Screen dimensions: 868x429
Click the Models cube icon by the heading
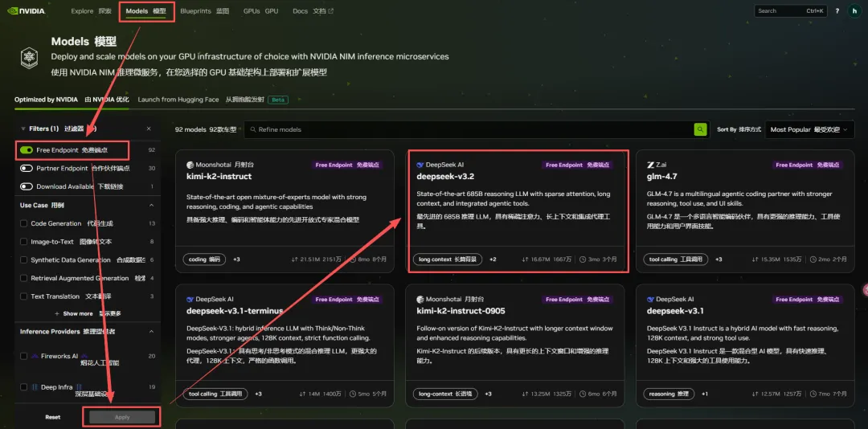point(30,57)
